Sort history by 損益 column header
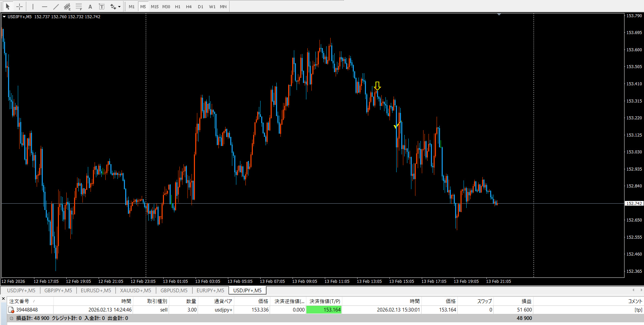 [x=527, y=301]
